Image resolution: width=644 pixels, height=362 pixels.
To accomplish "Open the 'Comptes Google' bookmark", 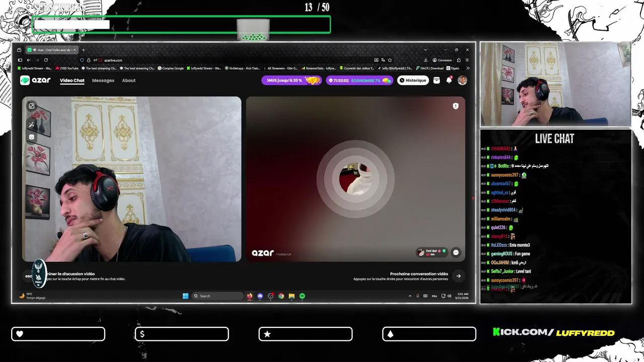I will click(x=171, y=68).
